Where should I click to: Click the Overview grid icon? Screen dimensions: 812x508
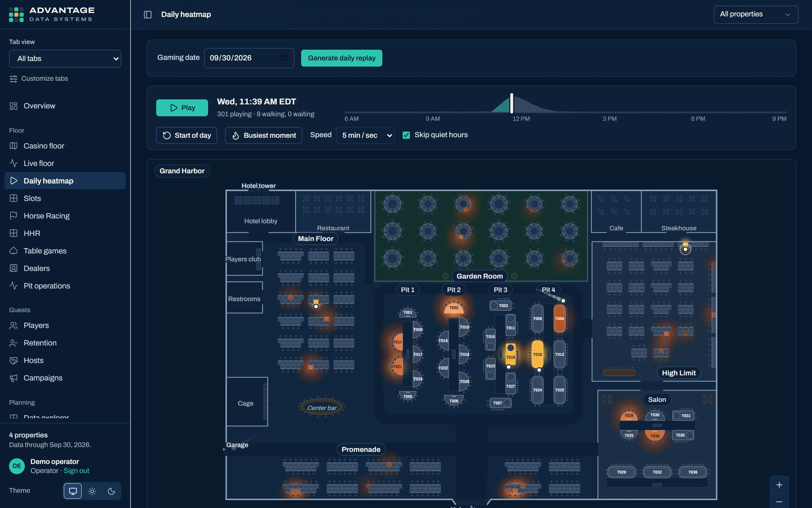click(x=14, y=106)
